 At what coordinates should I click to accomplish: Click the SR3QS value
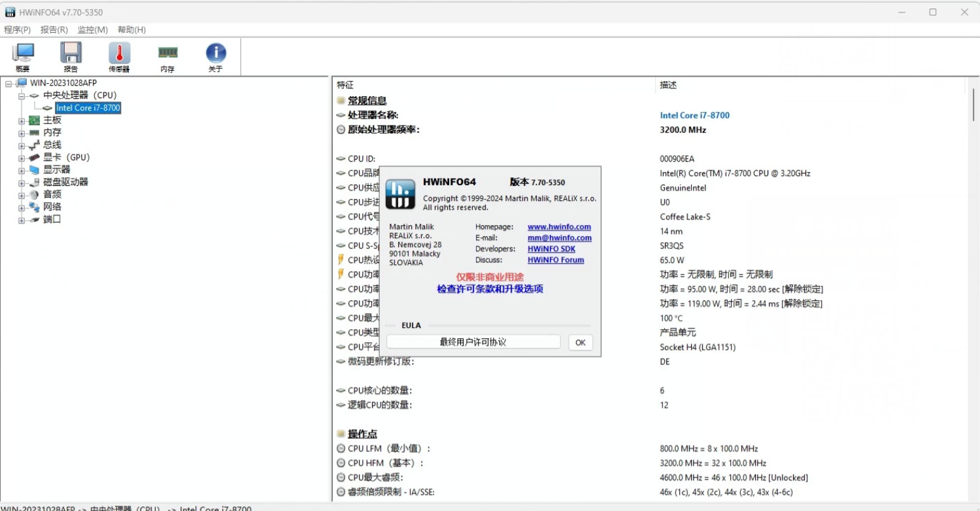tap(673, 245)
